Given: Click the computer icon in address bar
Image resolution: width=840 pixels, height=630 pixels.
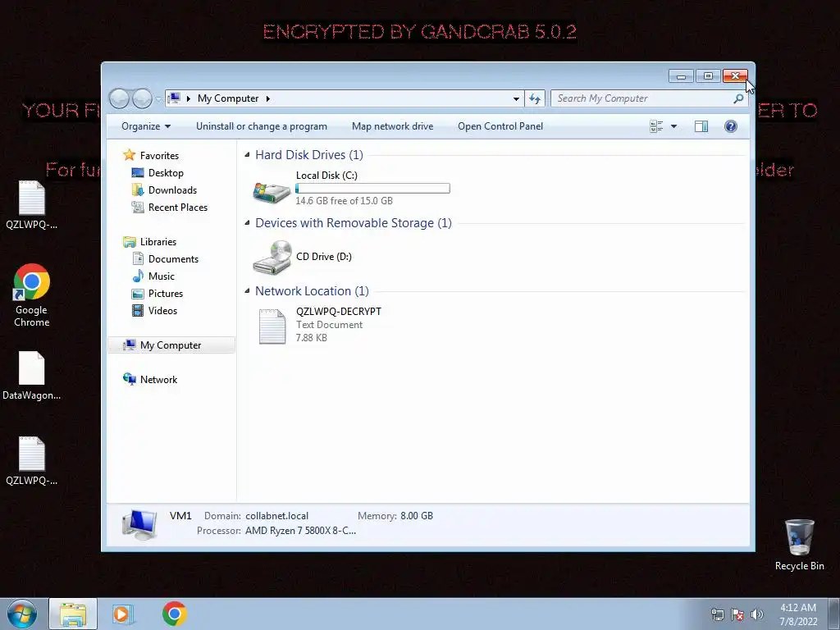Looking at the screenshot, I should coord(174,98).
